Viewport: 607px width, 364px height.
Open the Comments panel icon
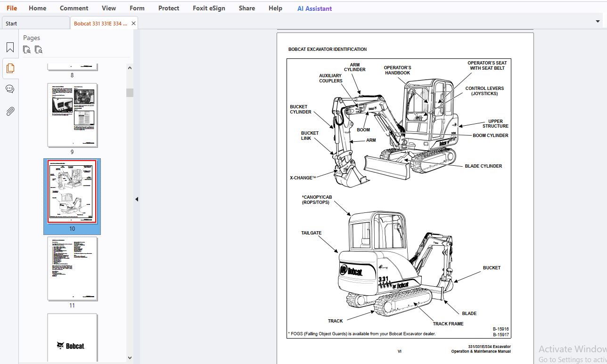click(x=10, y=89)
